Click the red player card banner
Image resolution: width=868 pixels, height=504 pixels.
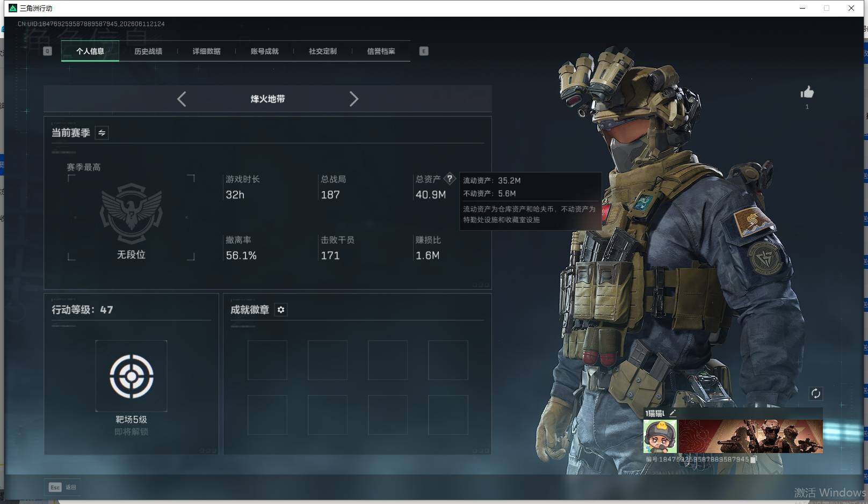tap(750, 436)
